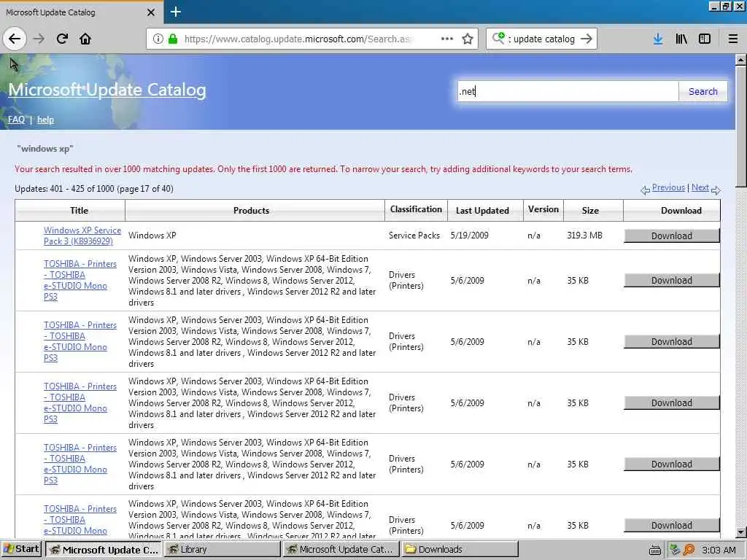
Task: Click the catalog Search button
Action: [703, 91]
